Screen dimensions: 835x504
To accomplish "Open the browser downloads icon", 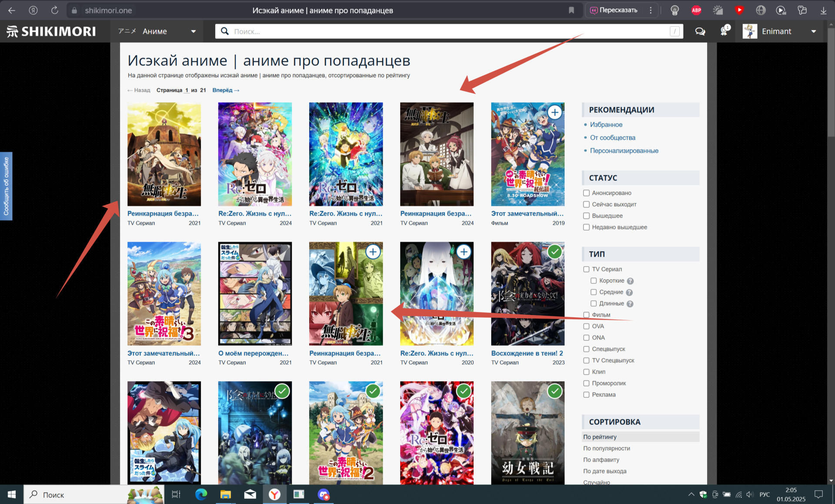I will pyautogui.click(x=823, y=10).
